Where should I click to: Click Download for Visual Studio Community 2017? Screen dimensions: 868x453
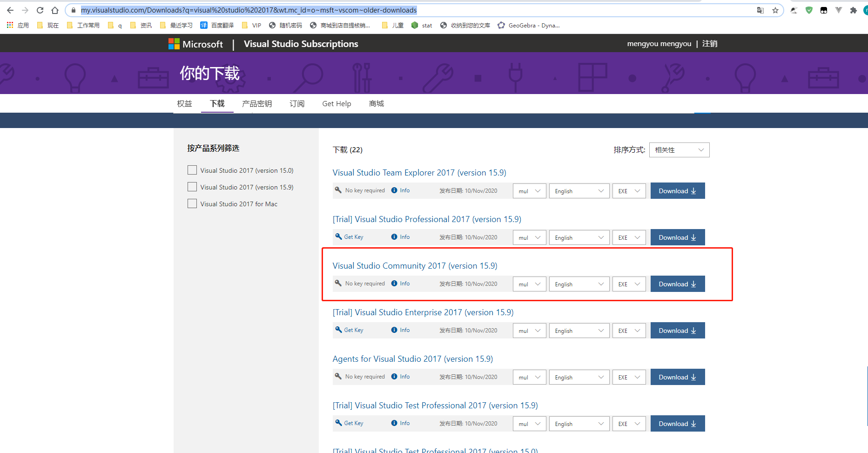(677, 284)
